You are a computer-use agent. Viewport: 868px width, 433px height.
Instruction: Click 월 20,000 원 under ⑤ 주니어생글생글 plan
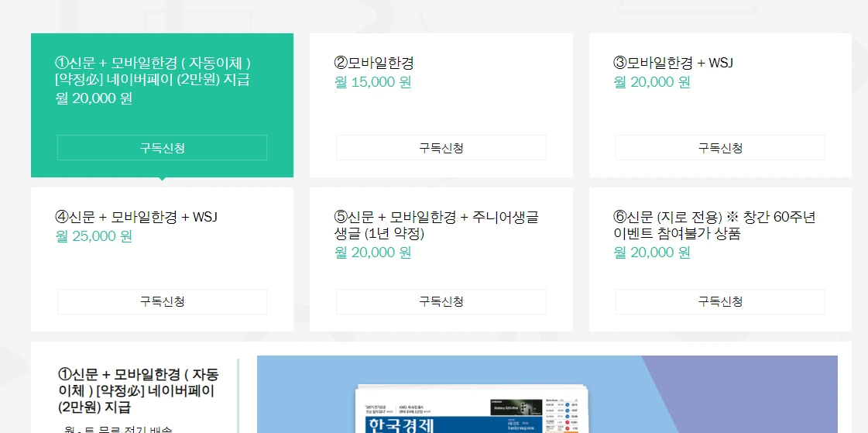(373, 253)
